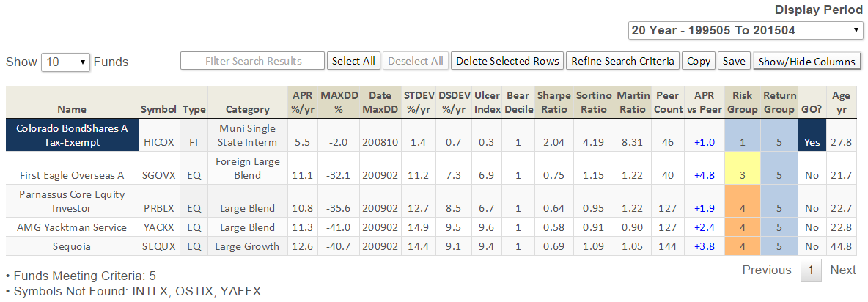868x302 pixels.
Task: Open the Display Period dropdown
Action: (x=746, y=30)
